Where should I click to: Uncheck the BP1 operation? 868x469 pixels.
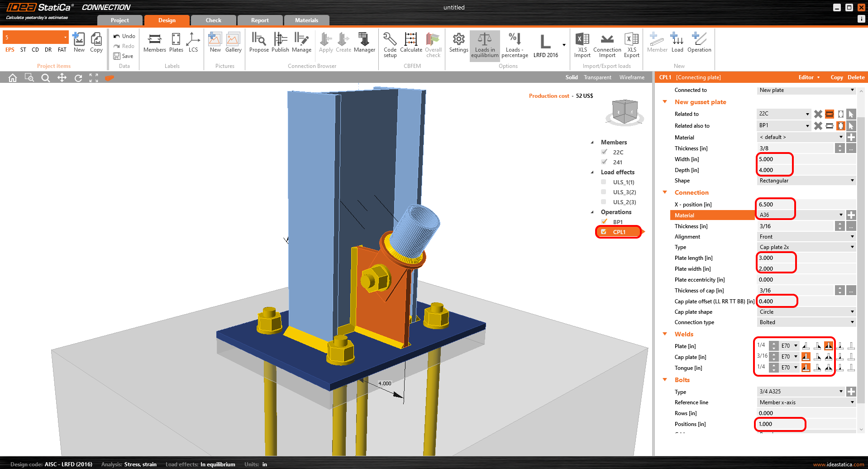pyautogui.click(x=604, y=221)
